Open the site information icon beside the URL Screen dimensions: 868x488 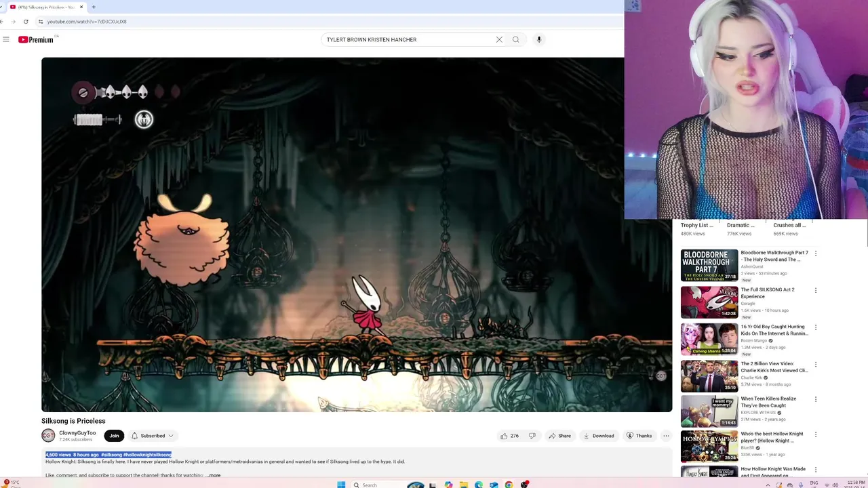pyautogui.click(x=41, y=22)
